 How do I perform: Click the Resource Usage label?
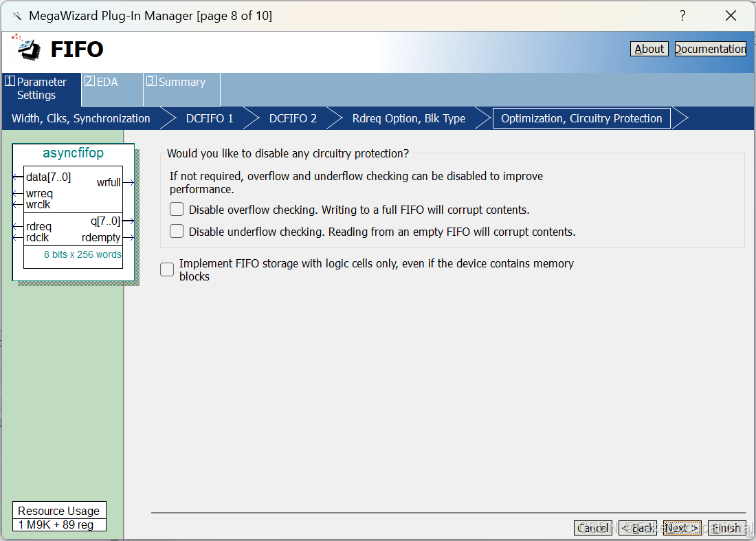[59, 511]
